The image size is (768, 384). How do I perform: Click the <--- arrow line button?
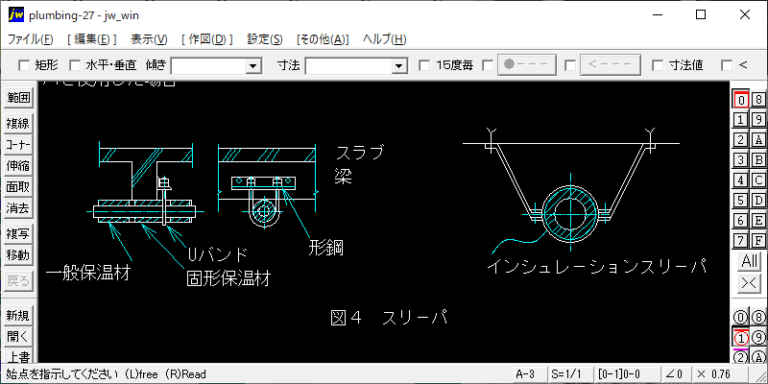[610, 65]
